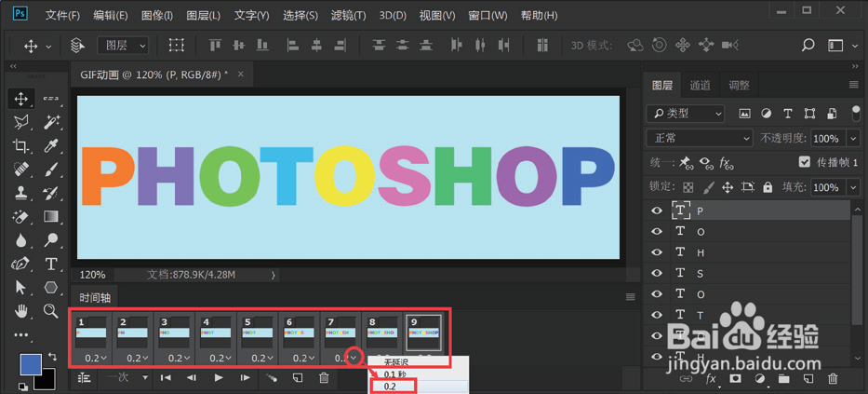This screenshot has height=394, width=868.
Task: Select the Zoom tool in the toolbox
Action: click(x=51, y=311)
